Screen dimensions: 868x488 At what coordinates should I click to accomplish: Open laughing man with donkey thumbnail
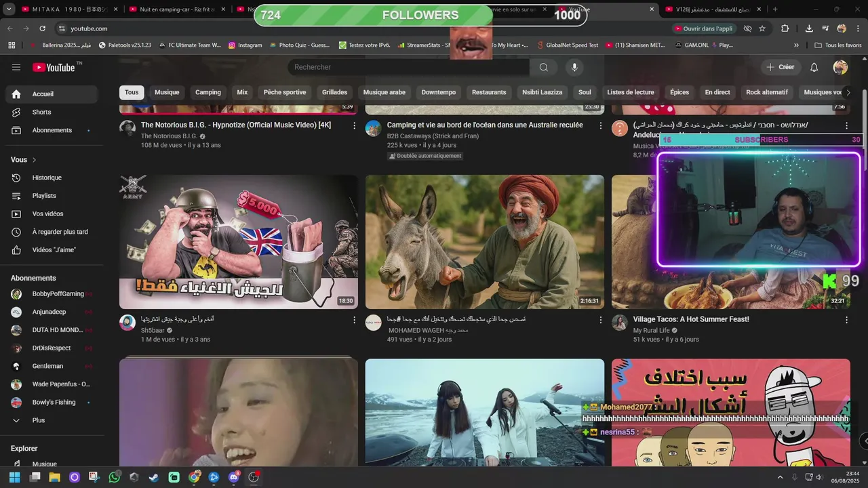click(x=484, y=242)
